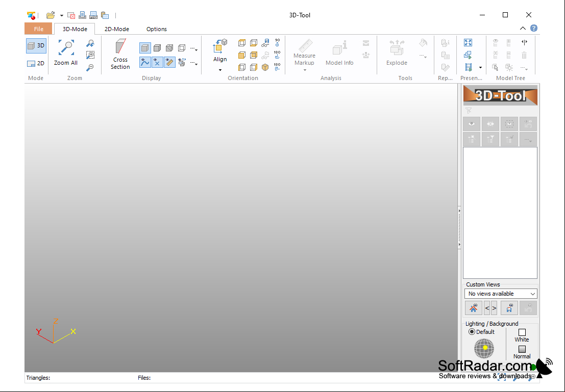This screenshot has height=392, width=565.
Task: Click the home view icon under Custom Views
Action: pyautogui.click(x=474, y=308)
